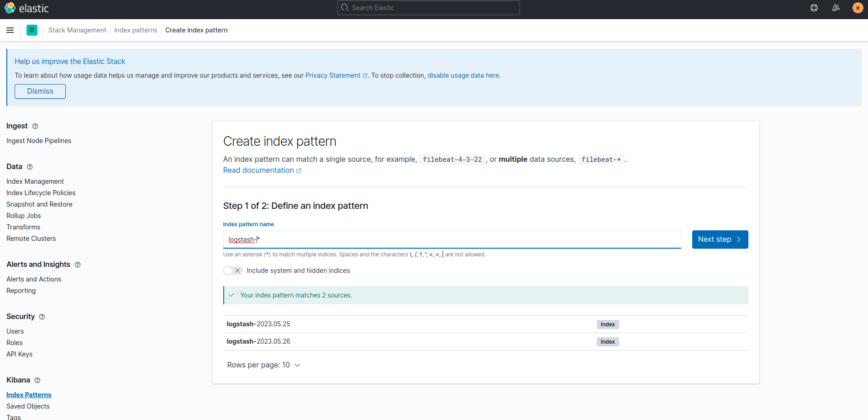Expand the Rows per page dropdown
868x420 pixels.
(x=263, y=365)
